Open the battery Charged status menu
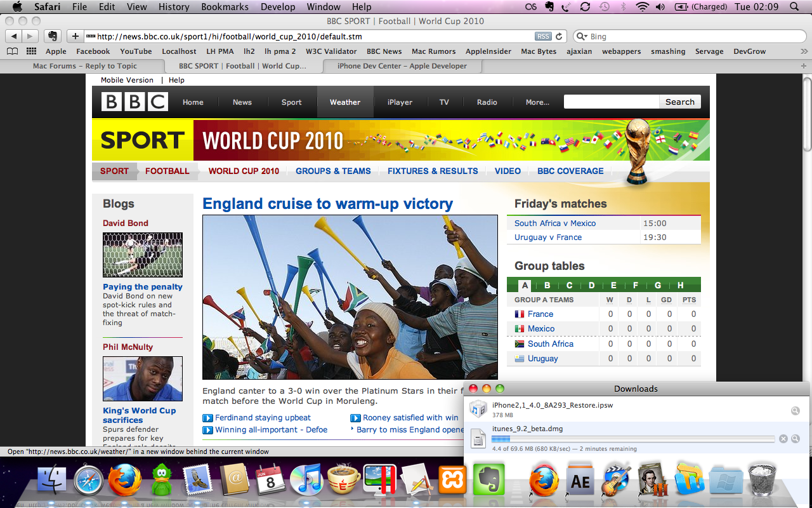The width and height of the screenshot is (812, 508). [x=700, y=7]
